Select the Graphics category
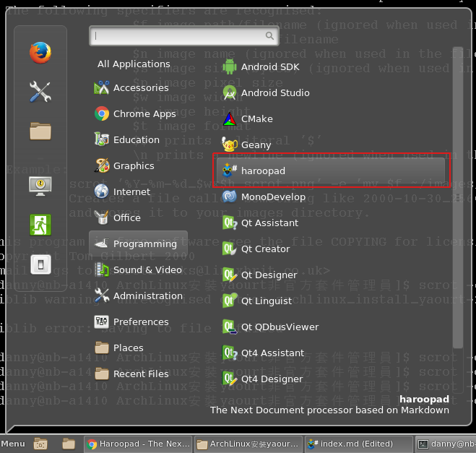This screenshot has height=453, width=476. coord(134,165)
